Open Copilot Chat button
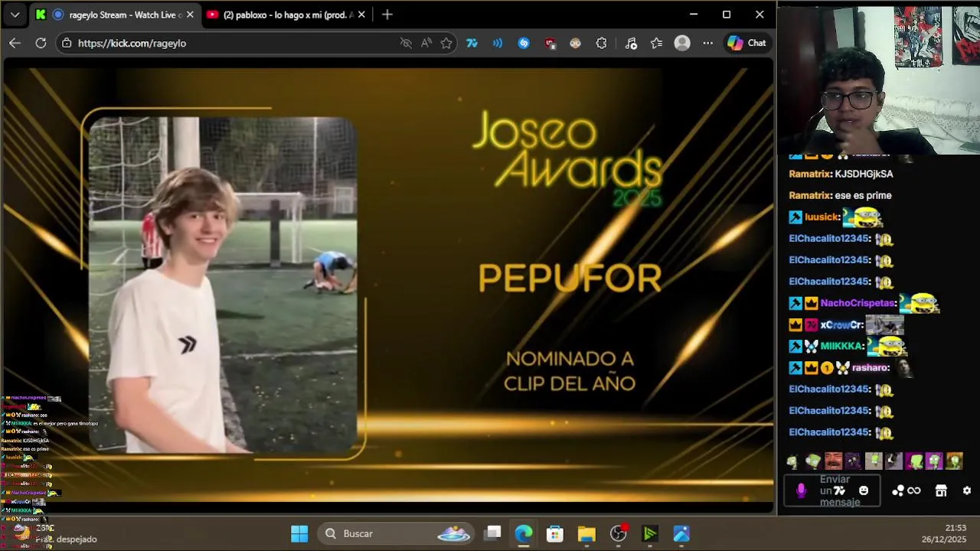Viewport: 980px width, 551px height. pyautogui.click(x=746, y=43)
